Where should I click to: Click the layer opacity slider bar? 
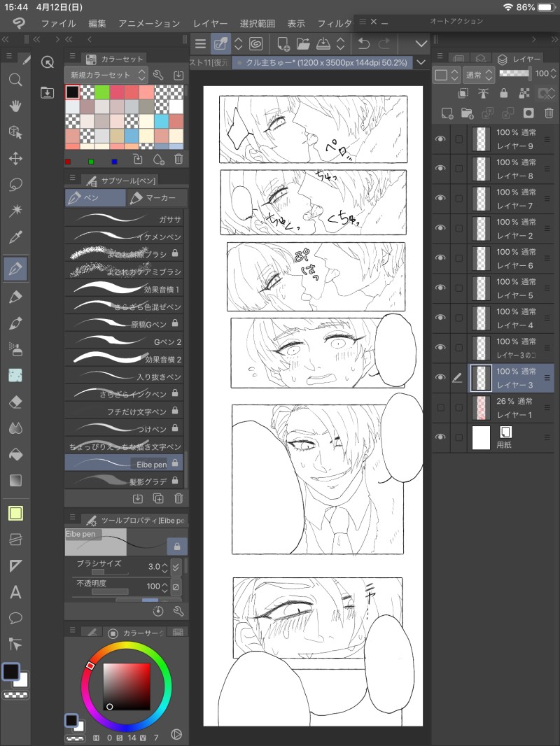coord(514,73)
